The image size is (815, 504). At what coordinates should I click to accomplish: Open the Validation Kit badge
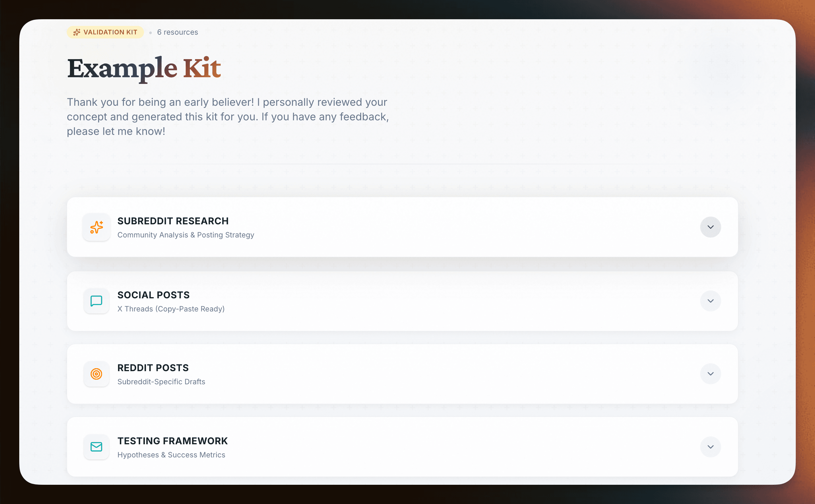[105, 32]
